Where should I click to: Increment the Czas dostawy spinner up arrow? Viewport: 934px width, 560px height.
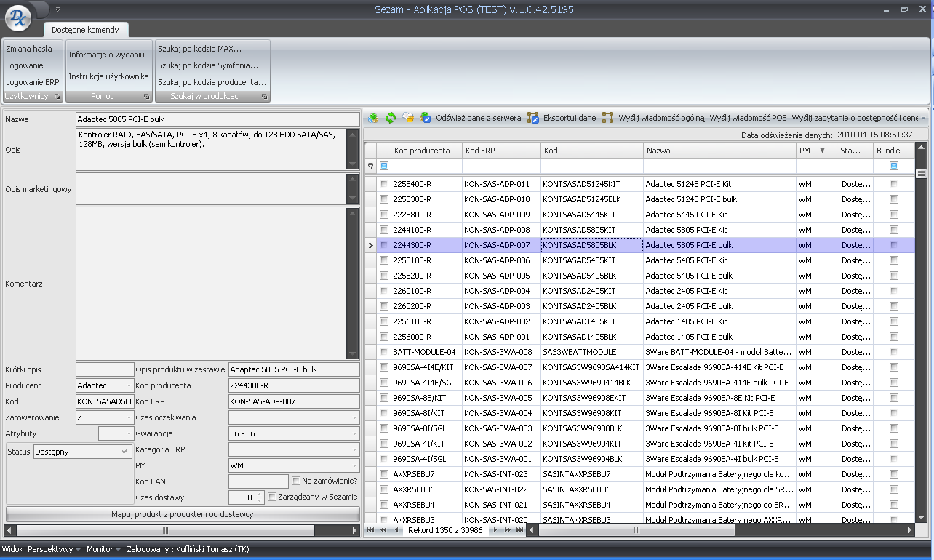pyautogui.click(x=260, y=495)
